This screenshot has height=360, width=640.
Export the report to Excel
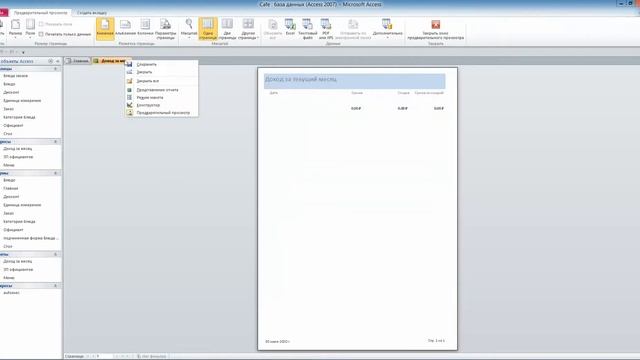point(290,28)
